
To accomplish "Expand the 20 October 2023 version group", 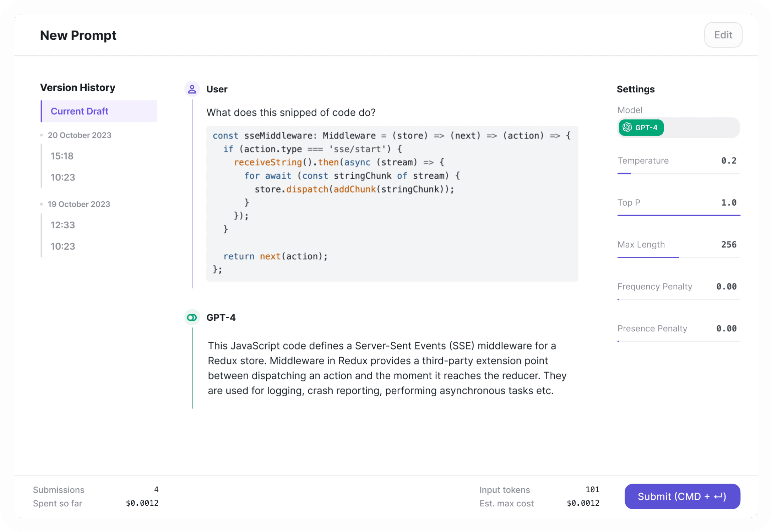I will click(80, 135).
